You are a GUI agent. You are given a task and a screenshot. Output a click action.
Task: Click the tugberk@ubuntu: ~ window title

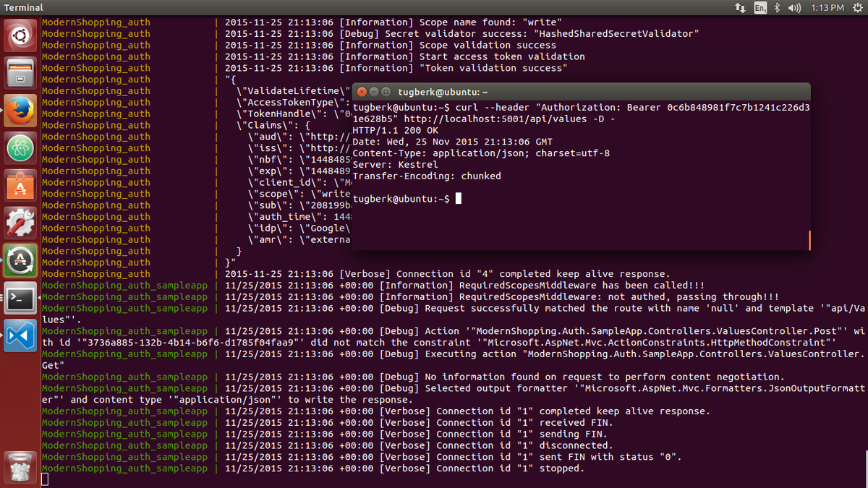[x=443, y=92]
